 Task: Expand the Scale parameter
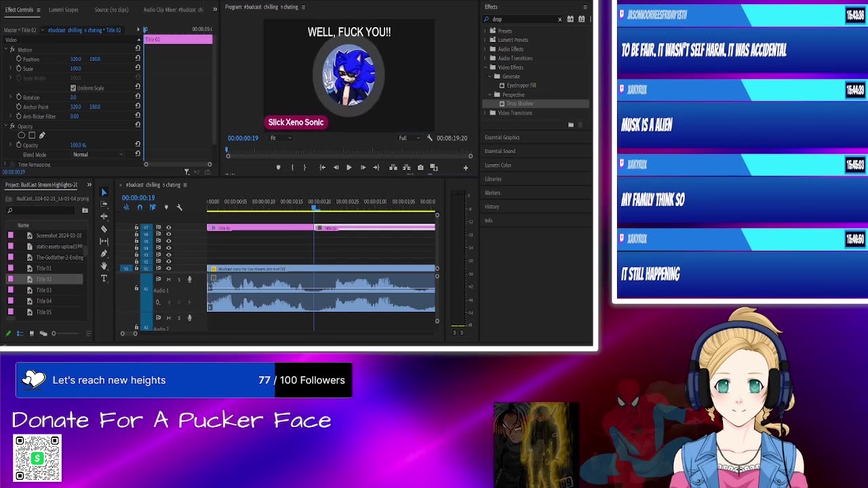click(12, 68)
